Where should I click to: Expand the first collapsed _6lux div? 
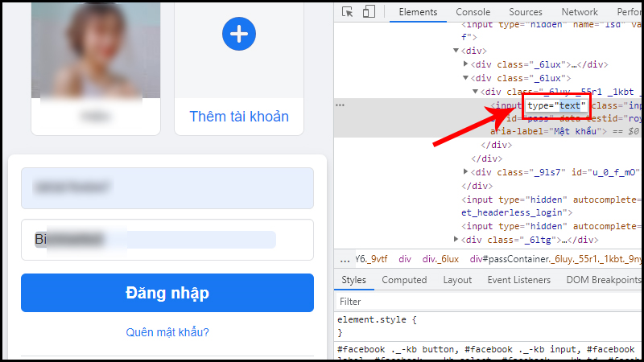tap(465, 64)
